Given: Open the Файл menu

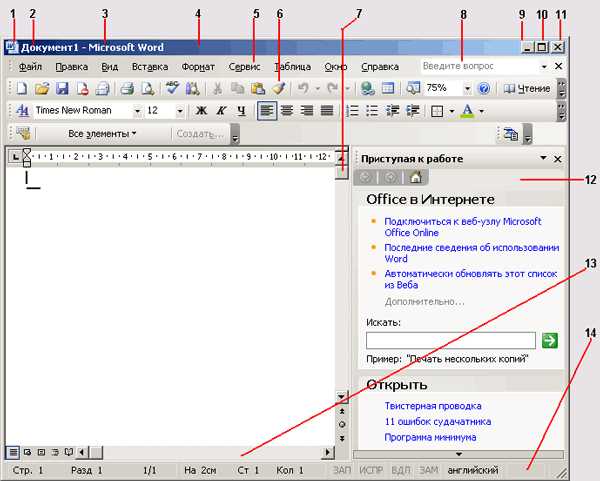Looking at the screenshot, I should 30,67.
